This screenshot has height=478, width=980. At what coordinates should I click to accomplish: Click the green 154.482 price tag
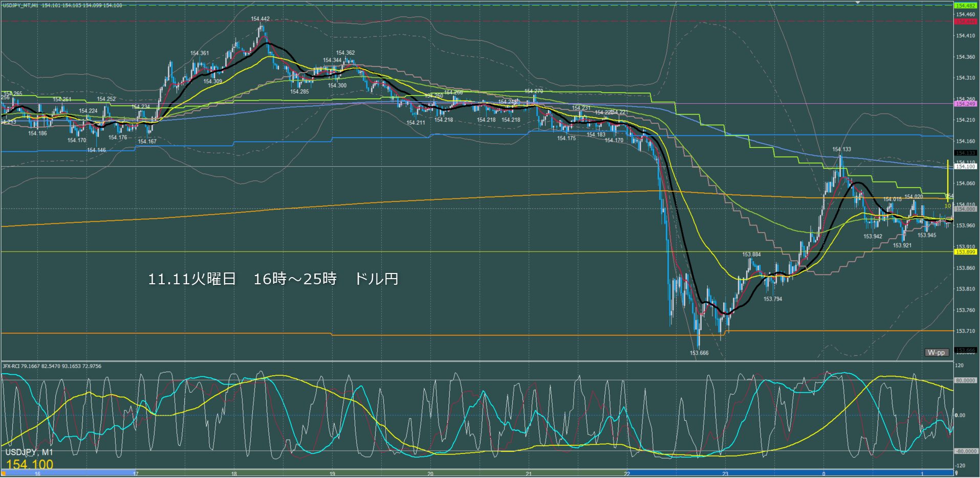[x=965, y=6]
